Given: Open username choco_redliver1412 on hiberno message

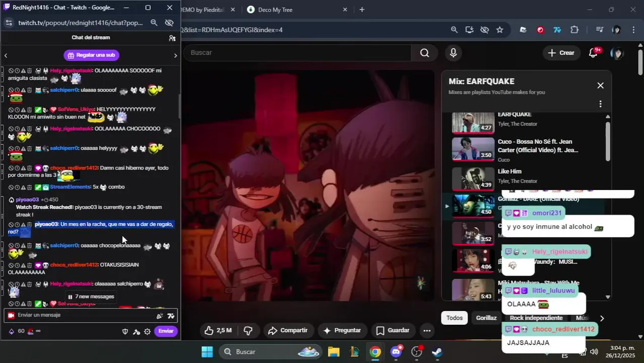Looking at the screenshot, I should [x=74, y=168].
